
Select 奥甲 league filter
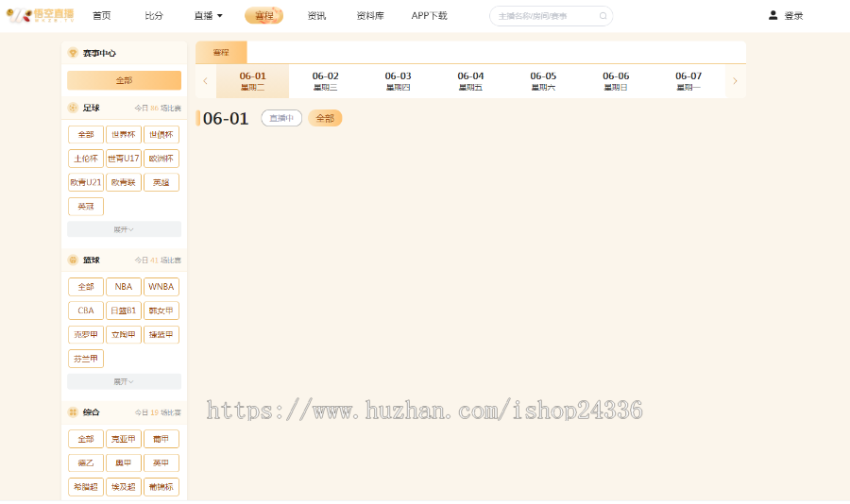click(124, 462)
